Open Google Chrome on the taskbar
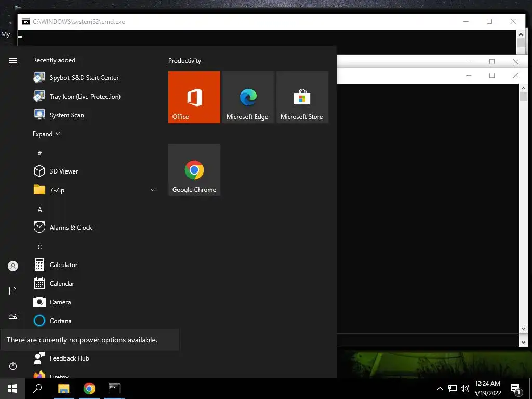The width and height of the screenshot is (532, 399). click(89, 389)
